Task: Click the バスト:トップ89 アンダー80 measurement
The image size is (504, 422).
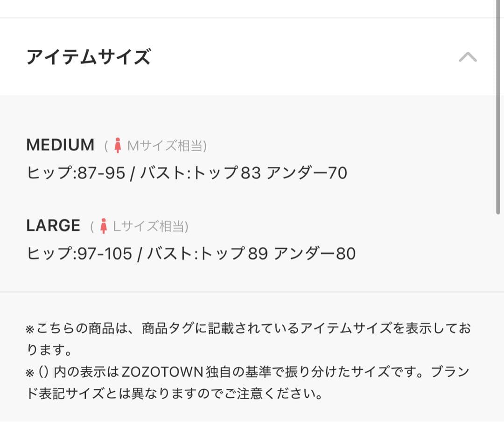Action: coord(251,254)
